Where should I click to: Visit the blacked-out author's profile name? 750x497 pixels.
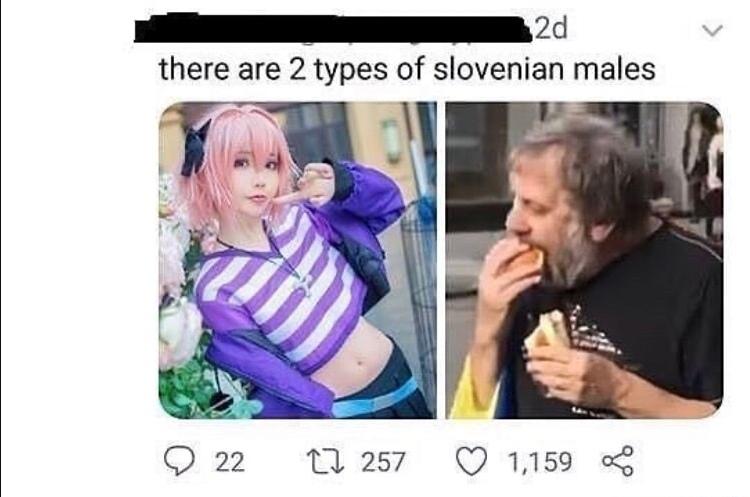pos(332,28)
